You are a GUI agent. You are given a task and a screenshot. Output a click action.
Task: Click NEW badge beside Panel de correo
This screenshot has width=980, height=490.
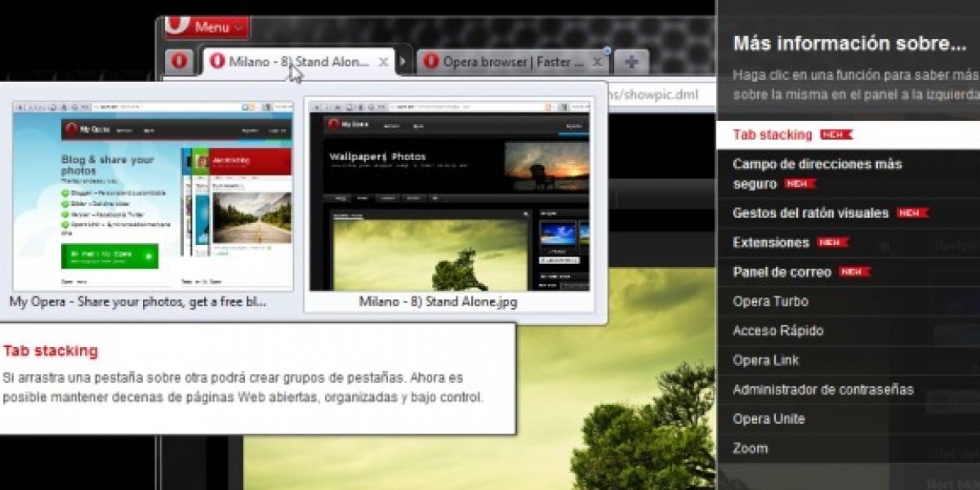[x=854, y=272]
